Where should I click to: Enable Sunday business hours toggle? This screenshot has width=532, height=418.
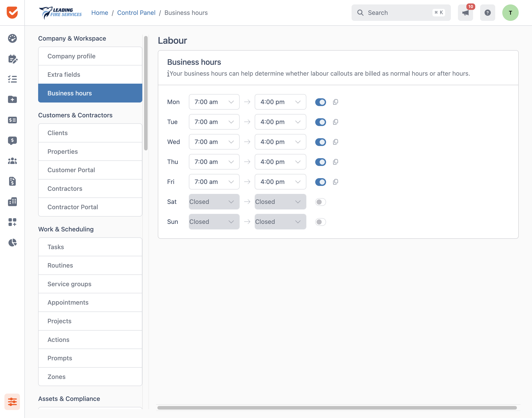(321, 222)
